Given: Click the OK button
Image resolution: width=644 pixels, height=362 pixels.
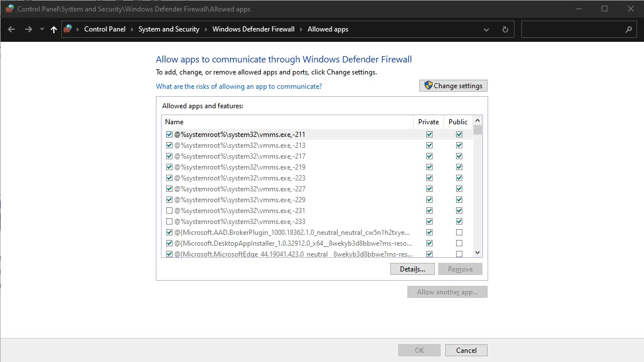Looking at the screenshot, I should click(419, 350).
